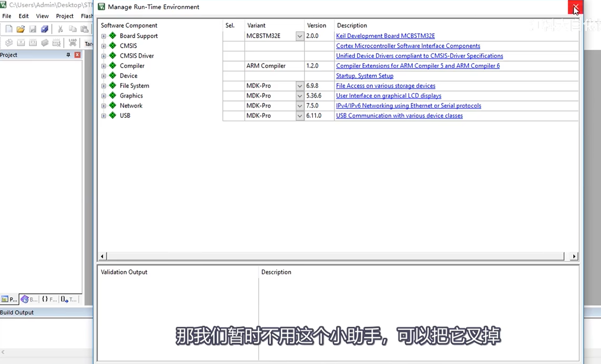Build target files from the build toolbar

pos(20,43)
